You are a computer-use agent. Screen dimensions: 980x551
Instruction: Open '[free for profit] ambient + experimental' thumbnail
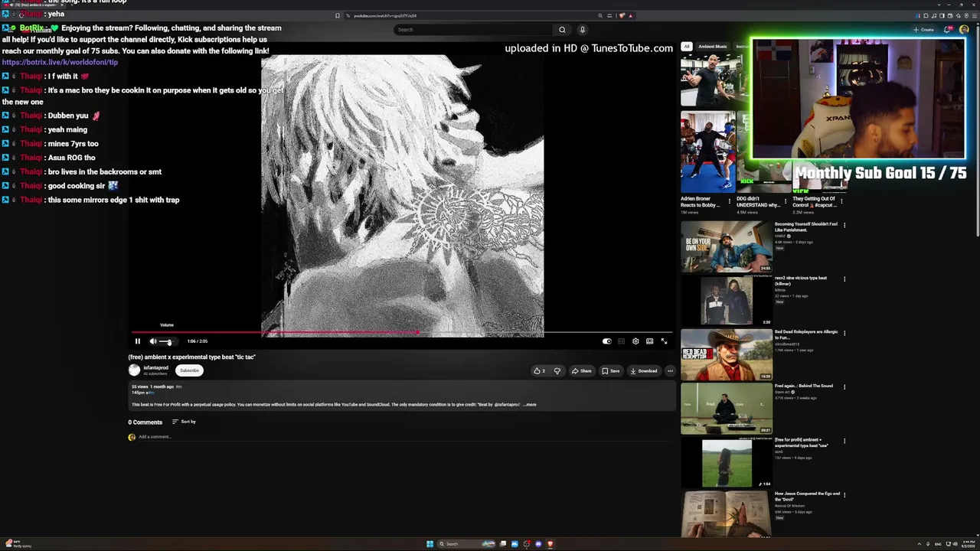coord(727,463)
